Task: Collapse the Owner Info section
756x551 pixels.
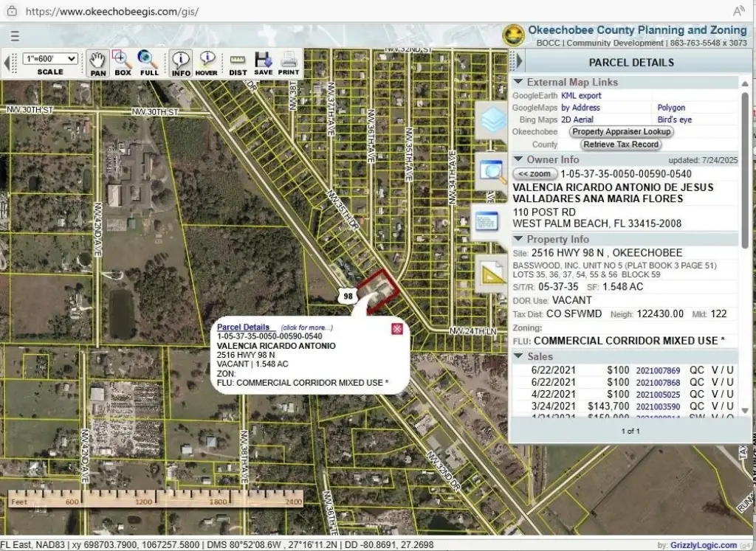Action: pyautogui.click(x=519, y=159)
